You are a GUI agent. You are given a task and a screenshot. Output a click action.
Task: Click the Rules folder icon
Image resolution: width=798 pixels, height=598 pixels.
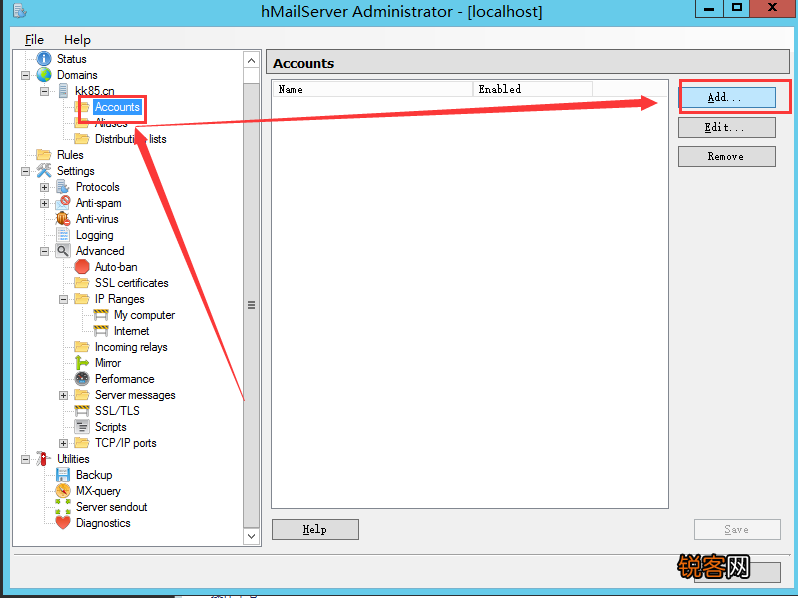(44, 155)
